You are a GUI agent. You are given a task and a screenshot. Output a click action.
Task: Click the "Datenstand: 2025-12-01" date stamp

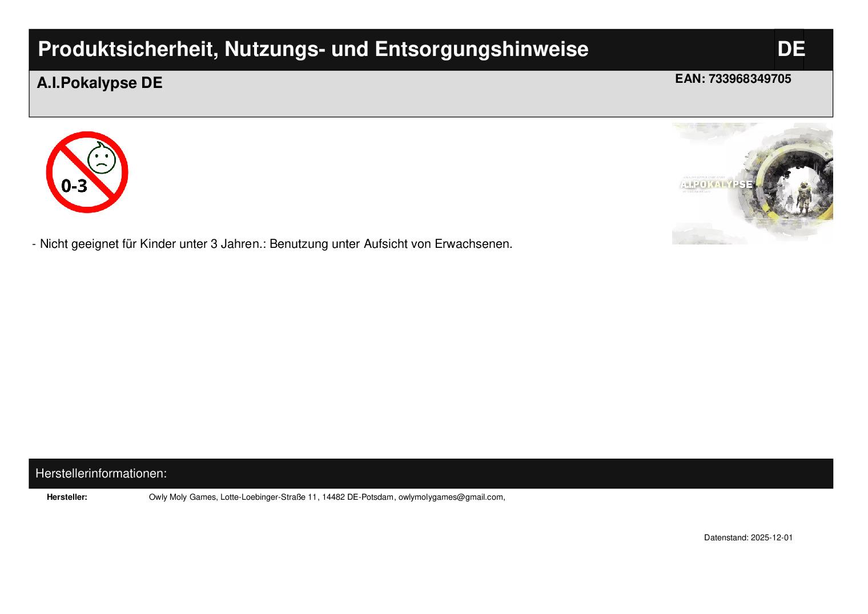pos(748,537)
